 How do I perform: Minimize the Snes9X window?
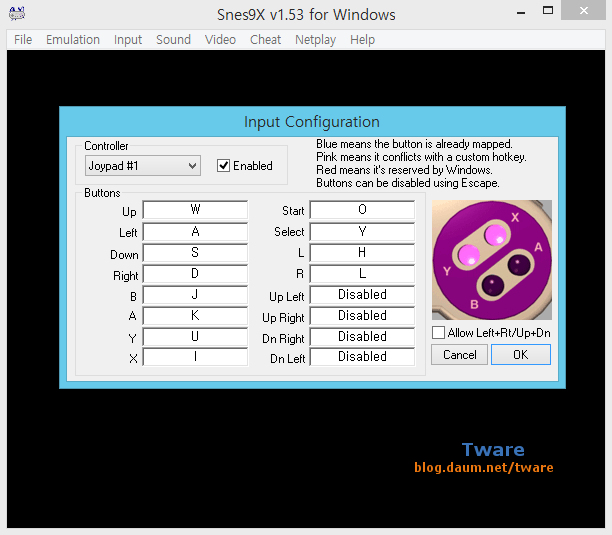click(x=521, y=12)
